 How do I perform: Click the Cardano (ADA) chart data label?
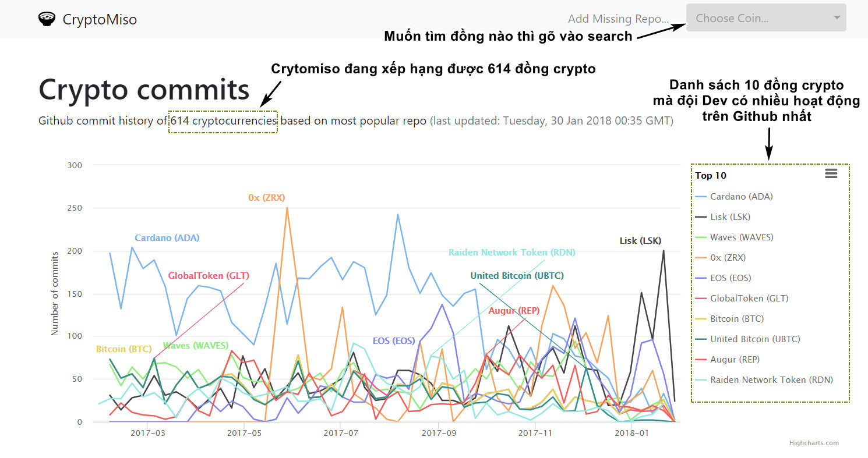coord(167,238)
